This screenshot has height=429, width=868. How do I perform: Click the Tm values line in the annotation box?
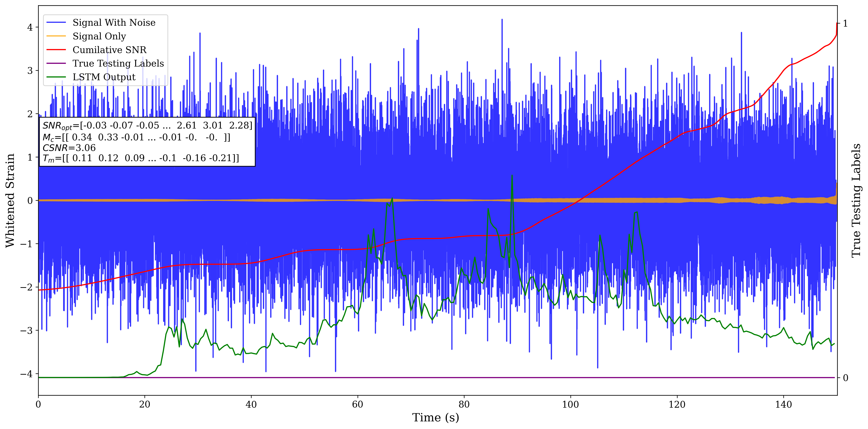click(140, 158)
